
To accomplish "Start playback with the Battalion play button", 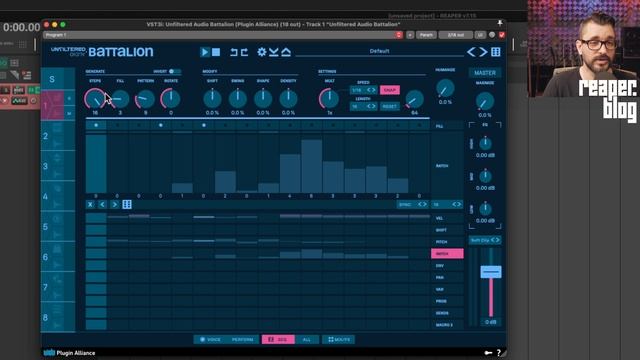I will pyautogui.click(x=205, y=52).
